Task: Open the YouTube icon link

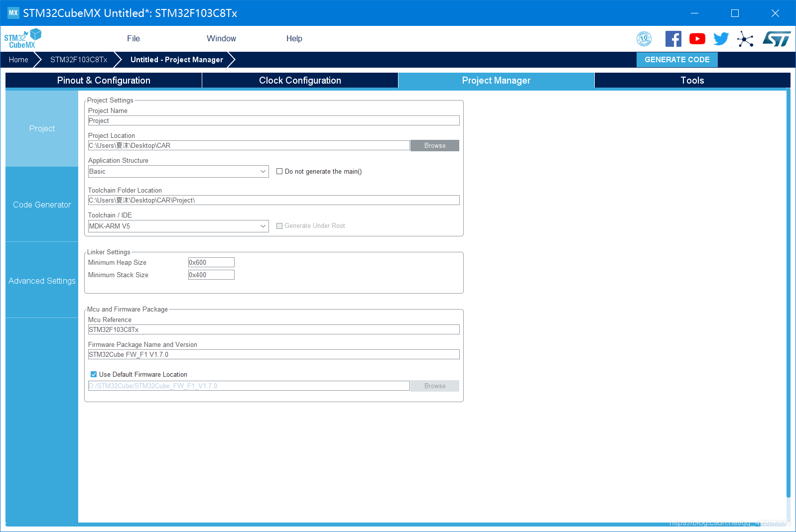Action: pyautogui.click(x=697, y=39)
